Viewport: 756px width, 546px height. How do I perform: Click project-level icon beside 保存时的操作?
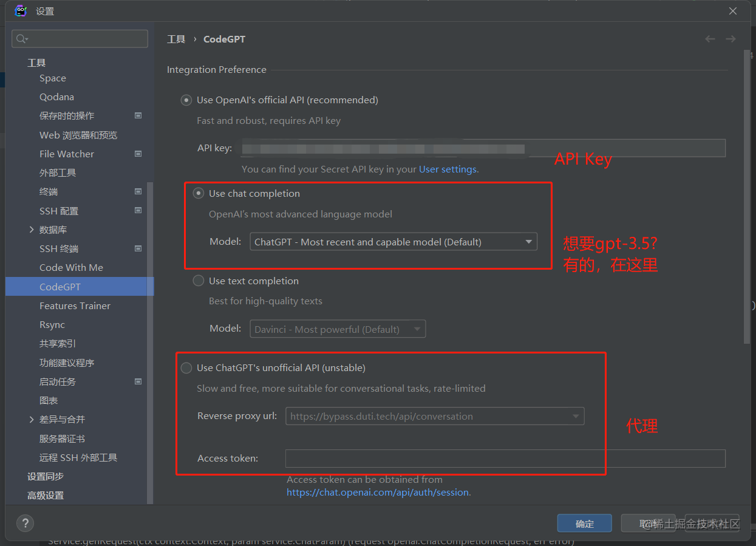pyautogui.click(x=138, y=115)
